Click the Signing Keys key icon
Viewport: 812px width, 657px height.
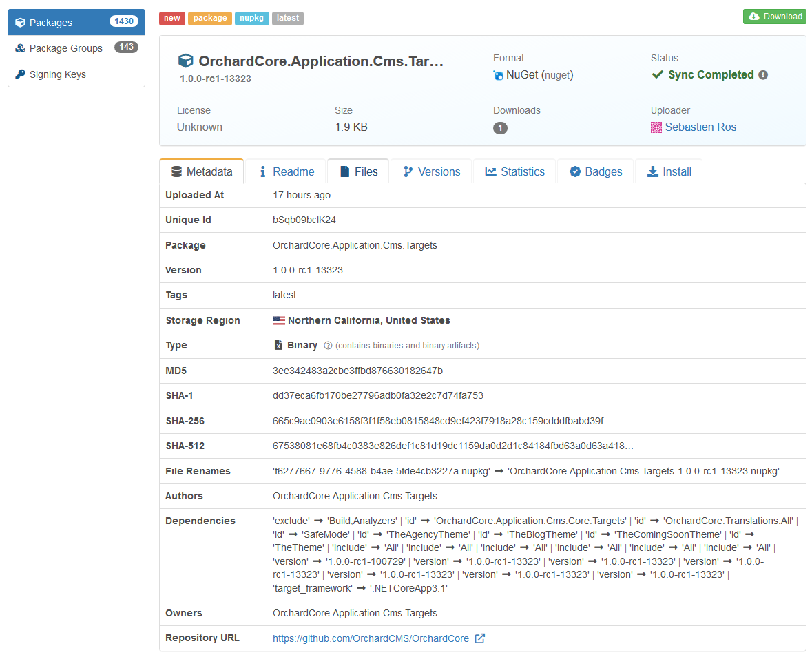click(x=20, y=74)
